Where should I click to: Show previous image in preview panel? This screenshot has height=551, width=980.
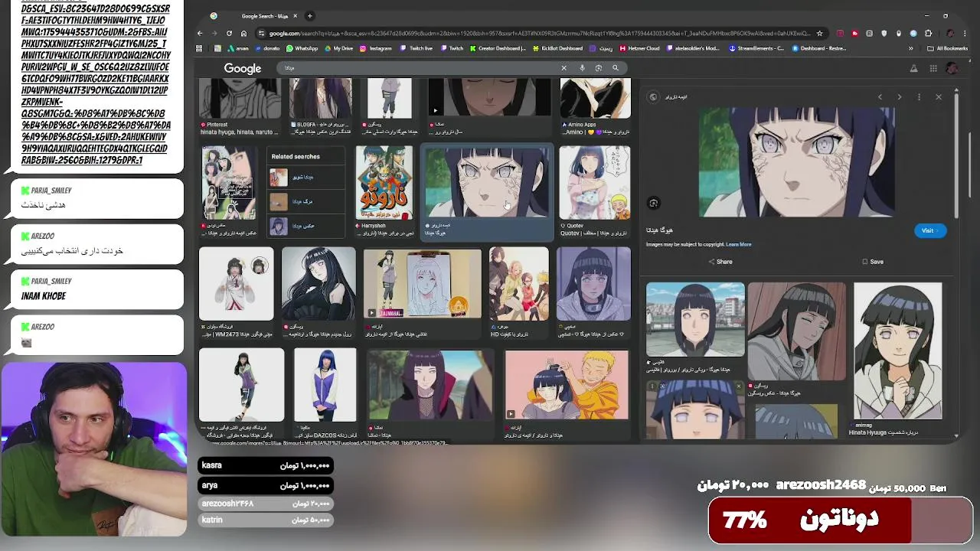[880, 97]
